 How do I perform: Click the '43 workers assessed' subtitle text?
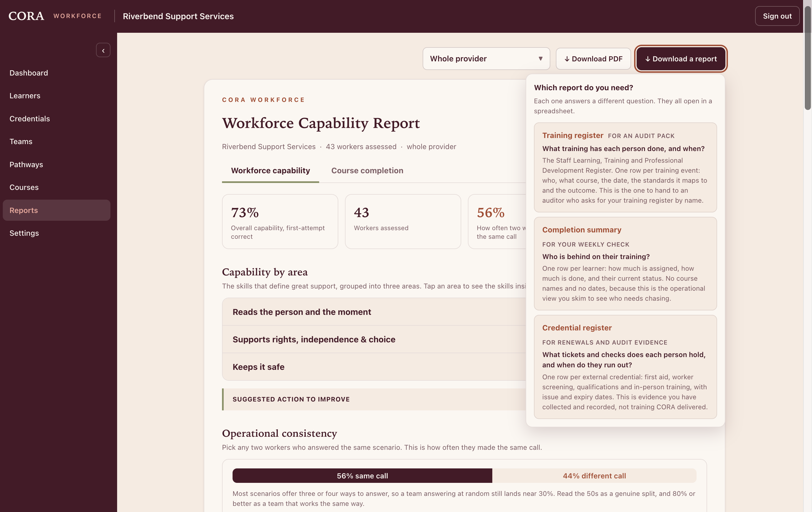(361, 147)
